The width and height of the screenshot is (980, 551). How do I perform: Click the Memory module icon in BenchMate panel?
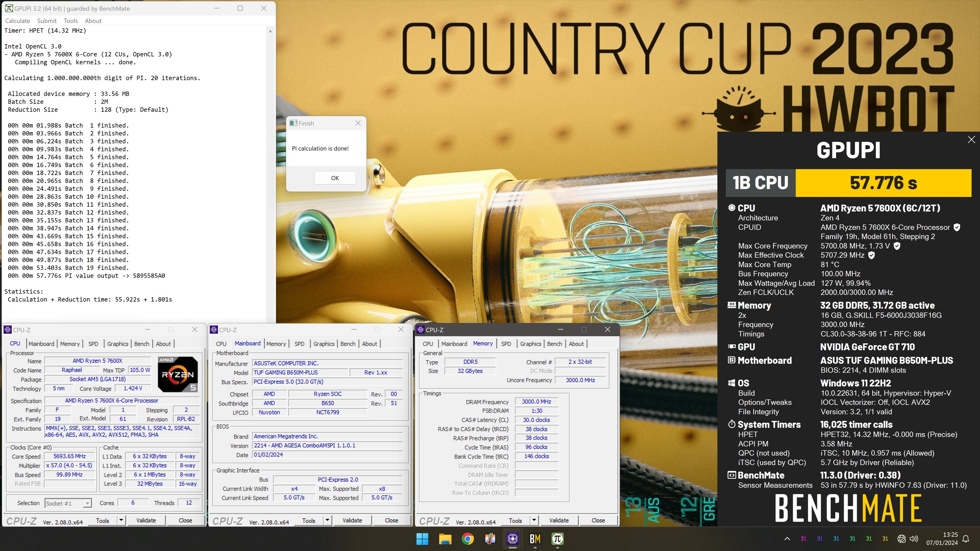click(x=732, y=305)
